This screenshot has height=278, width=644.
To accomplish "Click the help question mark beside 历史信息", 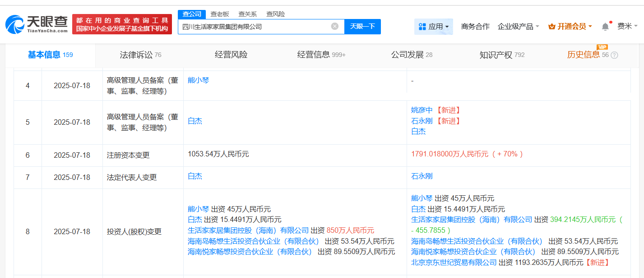I will coord(614,55).
